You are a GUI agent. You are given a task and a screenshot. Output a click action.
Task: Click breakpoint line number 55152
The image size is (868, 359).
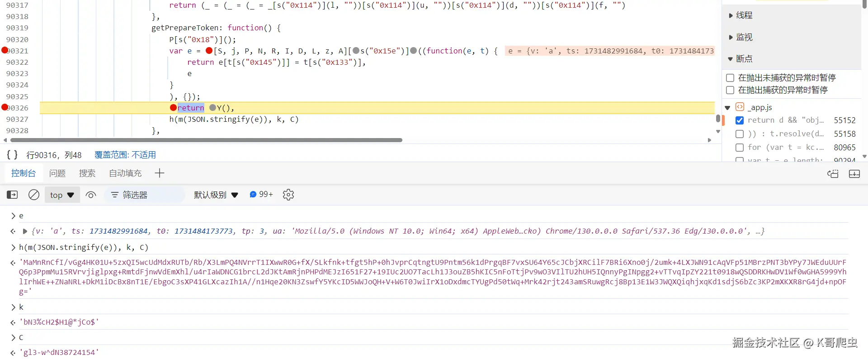(844, 120)
